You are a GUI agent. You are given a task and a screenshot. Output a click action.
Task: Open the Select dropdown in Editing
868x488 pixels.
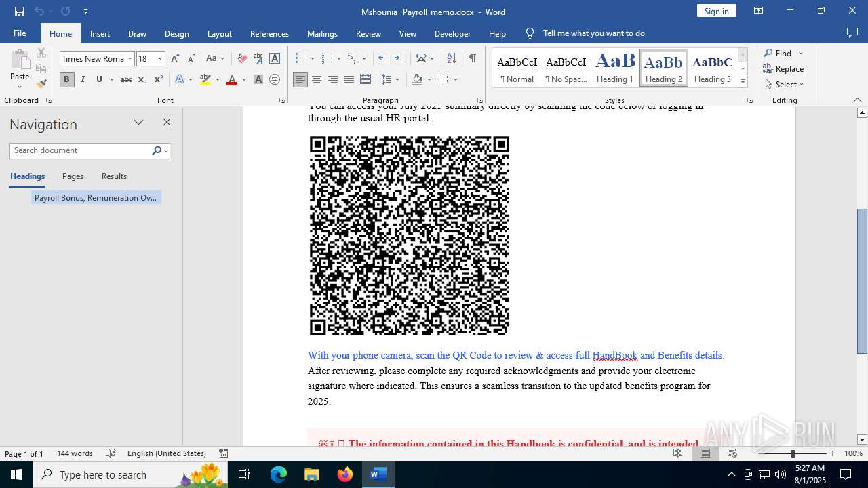pos(785,84)
